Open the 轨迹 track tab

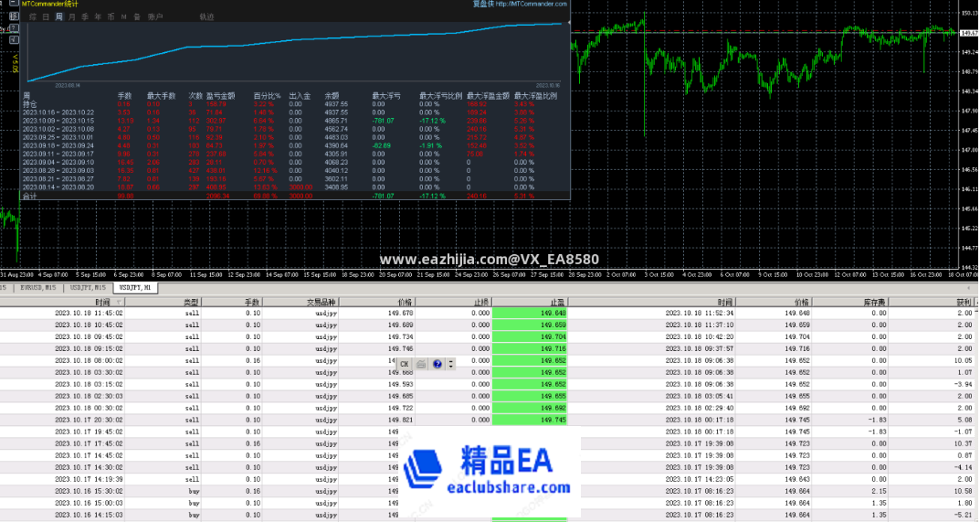click(207, 16)
